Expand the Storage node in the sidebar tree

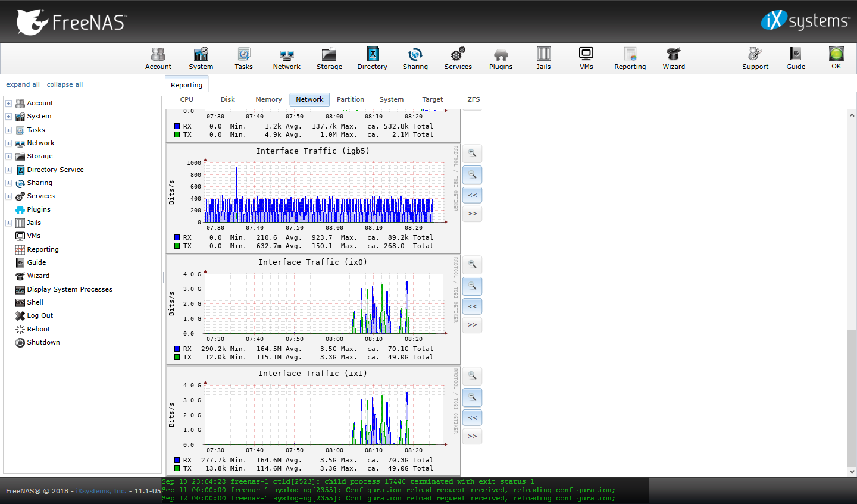(9, 156)
